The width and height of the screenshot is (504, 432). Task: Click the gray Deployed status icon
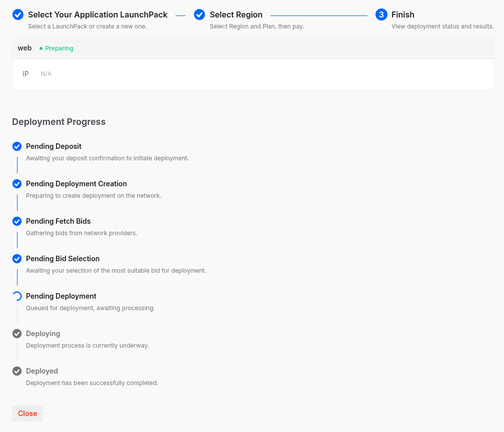click(x=16, y=371)
